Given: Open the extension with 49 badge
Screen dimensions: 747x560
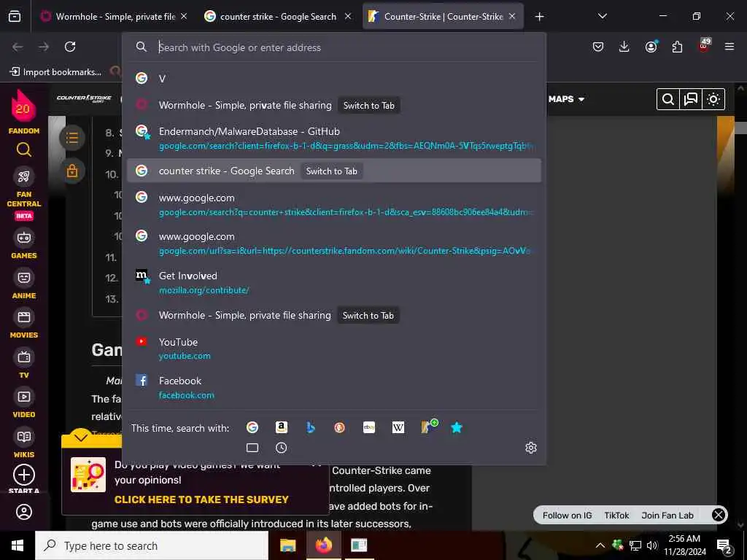Looking at the screenshot, I should pos(704,46).
